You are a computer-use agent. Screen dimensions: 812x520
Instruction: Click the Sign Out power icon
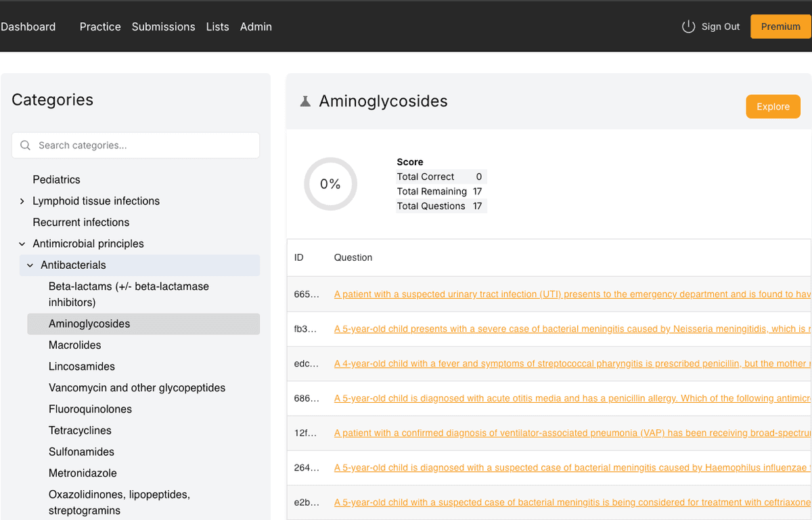pyautogui.click(x=688, y=26)
